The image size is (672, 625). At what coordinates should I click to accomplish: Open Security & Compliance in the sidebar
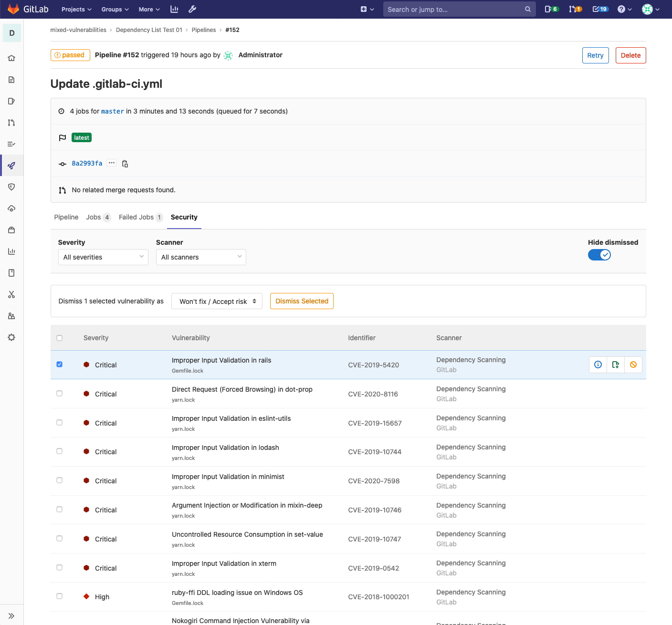coord(11,187)
